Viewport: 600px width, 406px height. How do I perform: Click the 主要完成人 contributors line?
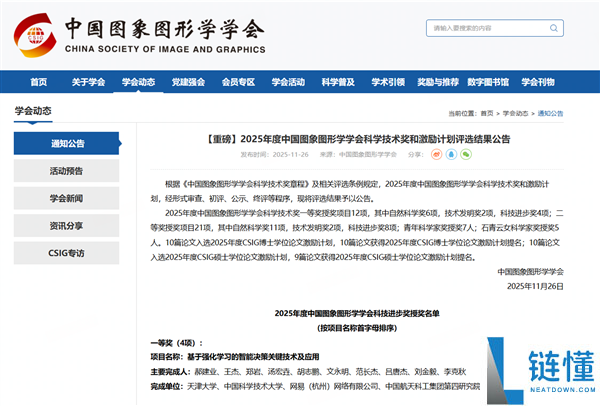click(308, 372)
